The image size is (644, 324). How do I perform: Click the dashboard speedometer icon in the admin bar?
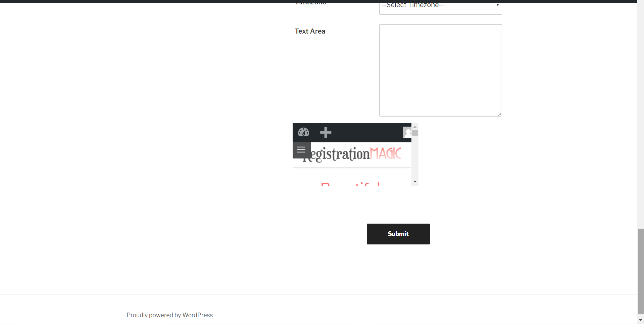[x=303, y=132]
